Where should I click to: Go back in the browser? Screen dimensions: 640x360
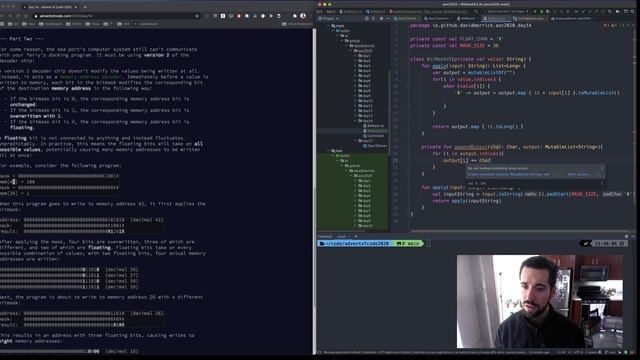coord(2,16)
